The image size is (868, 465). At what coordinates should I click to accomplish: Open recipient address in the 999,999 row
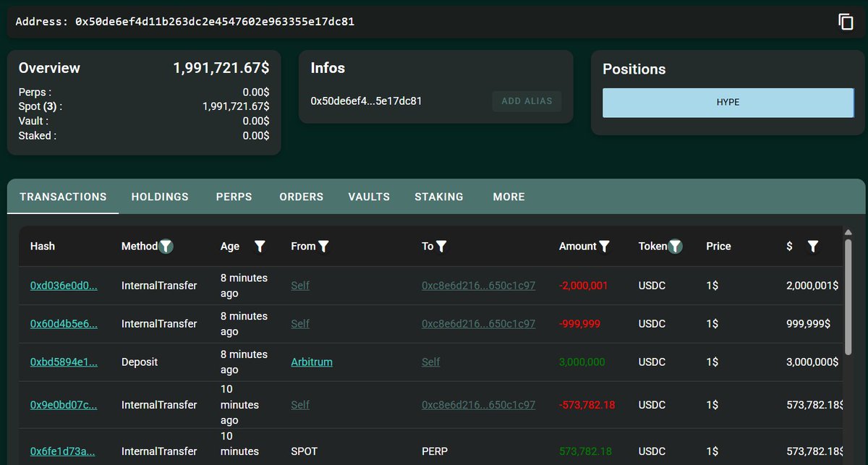pyautogui.click(x=478, y=324)
